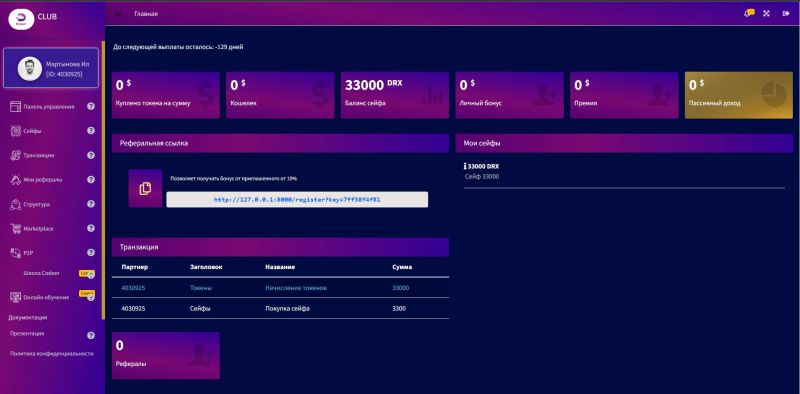Click the Куплено токена на сумму card
Viewport: 800px width, 394px height.
pos(166,95)
